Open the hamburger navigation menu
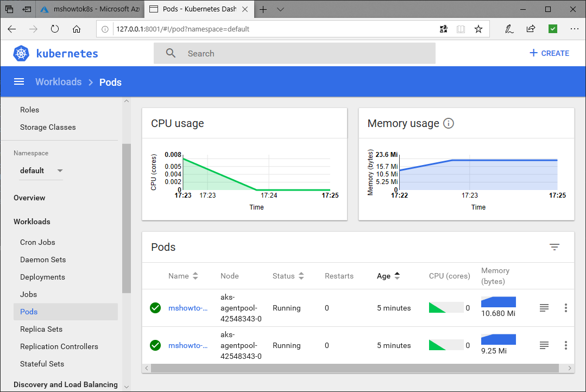The height and width of the screenshot is (392, 586). coord(19,82)
